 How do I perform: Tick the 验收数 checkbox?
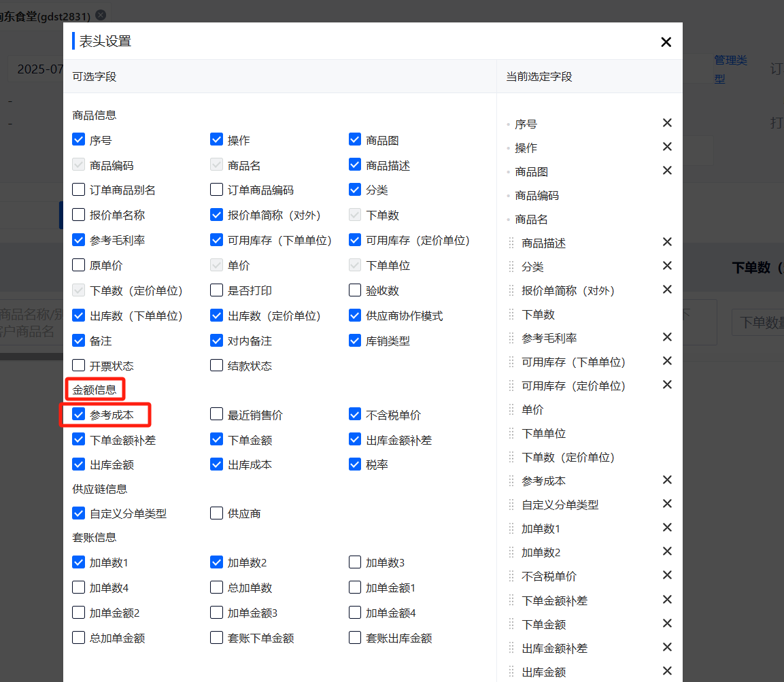point(355,290)
